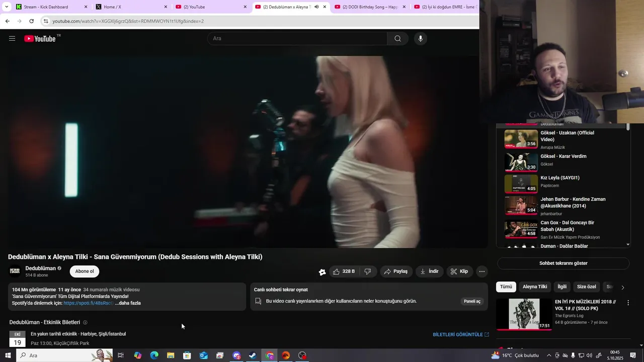Play Kız Leyla (SAYGI1) in playlist
This screenshot has height=362, width=644.
(563, 184)
